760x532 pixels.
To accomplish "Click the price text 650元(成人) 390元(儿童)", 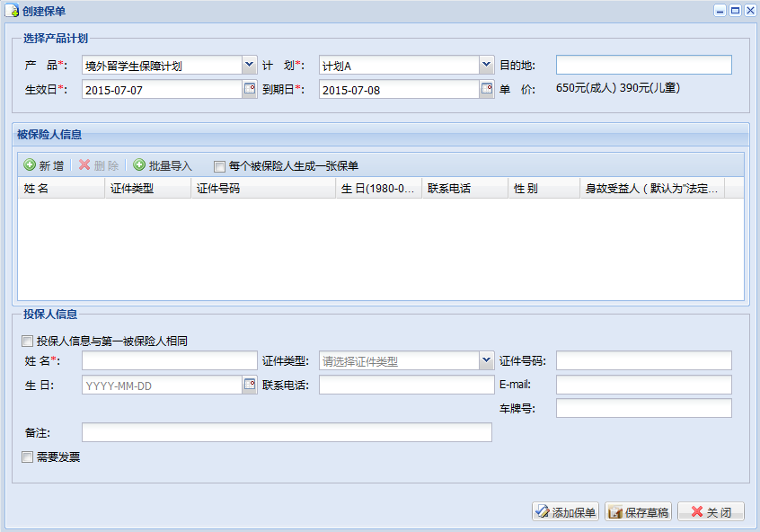I will click(618, 88).
